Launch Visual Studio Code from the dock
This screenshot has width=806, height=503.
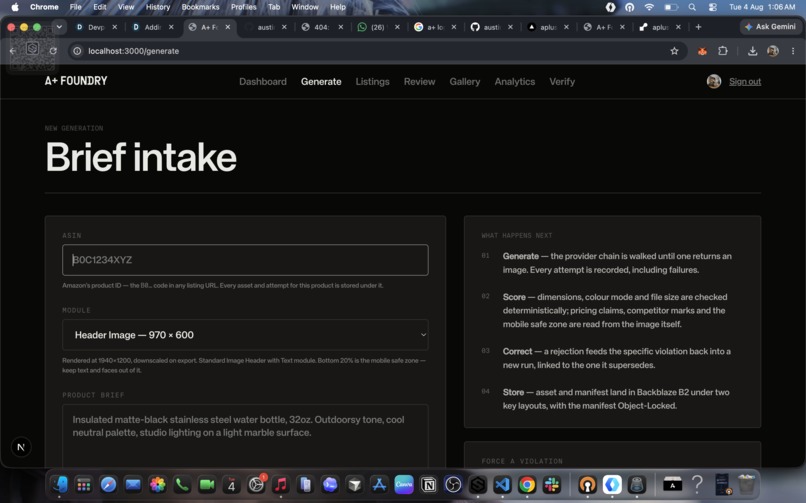[502, 485]
